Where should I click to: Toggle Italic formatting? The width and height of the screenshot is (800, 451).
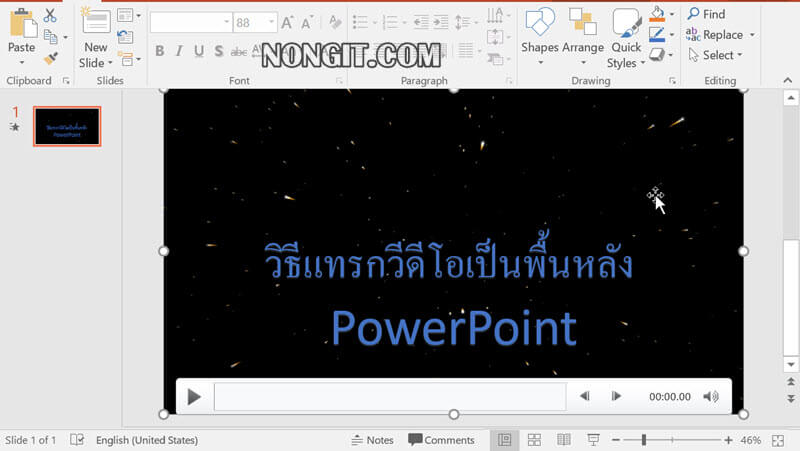click(179, 51)
